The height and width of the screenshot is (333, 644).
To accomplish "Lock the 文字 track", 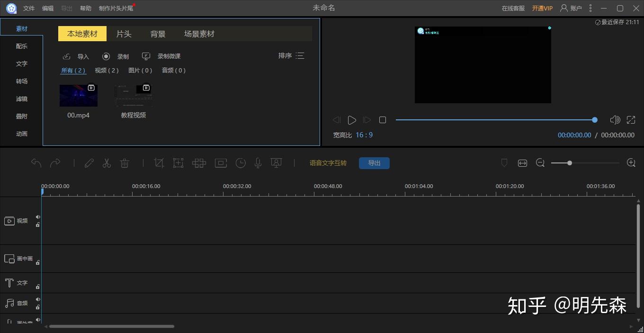I will pyautogui.click(x=38, y=286).
